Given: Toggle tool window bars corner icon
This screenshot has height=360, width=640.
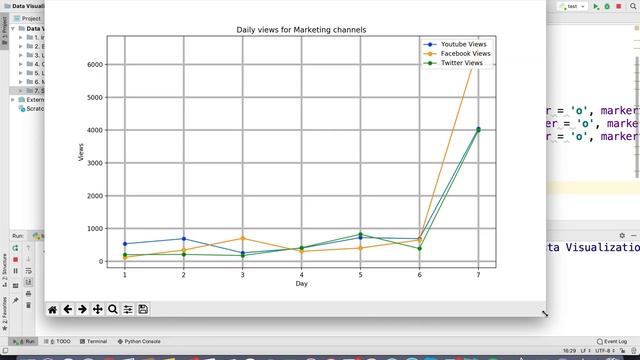Looking at the screenshot, I should tap(5, 351).
